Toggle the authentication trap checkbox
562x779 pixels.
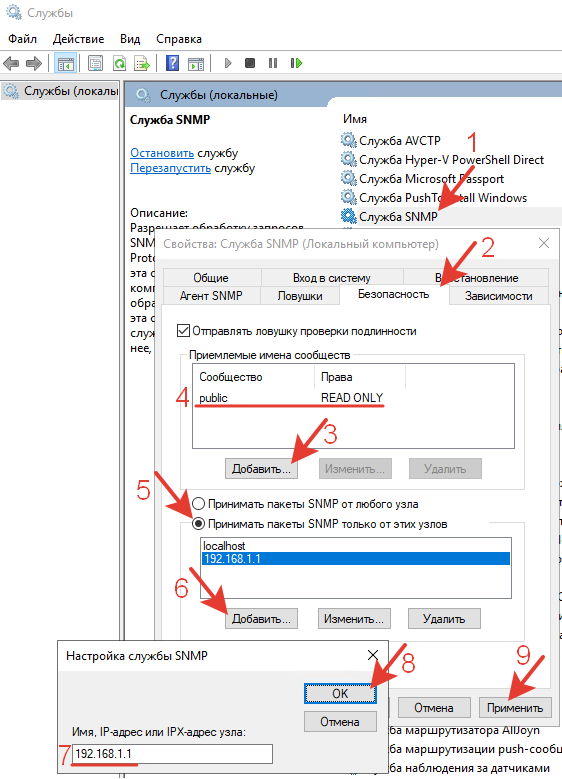click(x=183, y=330)
